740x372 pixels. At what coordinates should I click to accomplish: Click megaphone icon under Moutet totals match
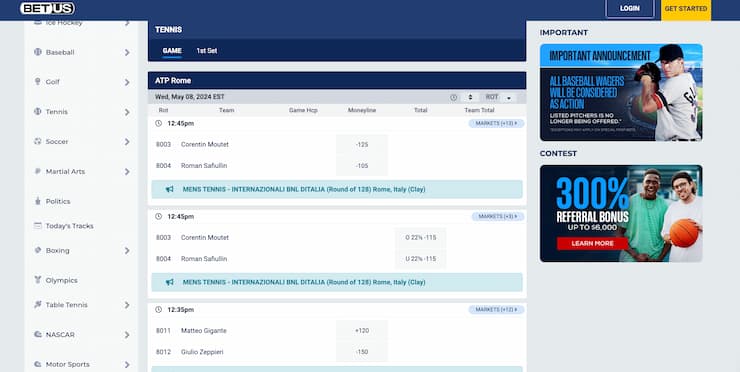coord(170,282)
